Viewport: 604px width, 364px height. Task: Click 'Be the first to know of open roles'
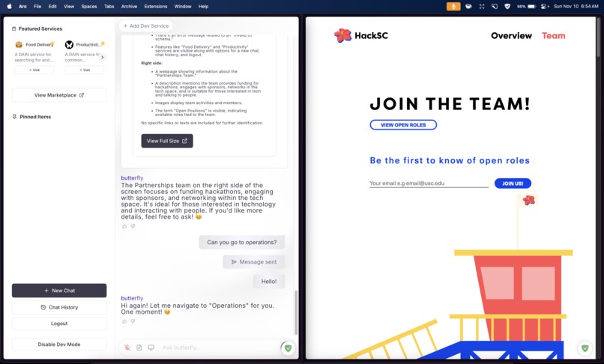click(450, 160)
